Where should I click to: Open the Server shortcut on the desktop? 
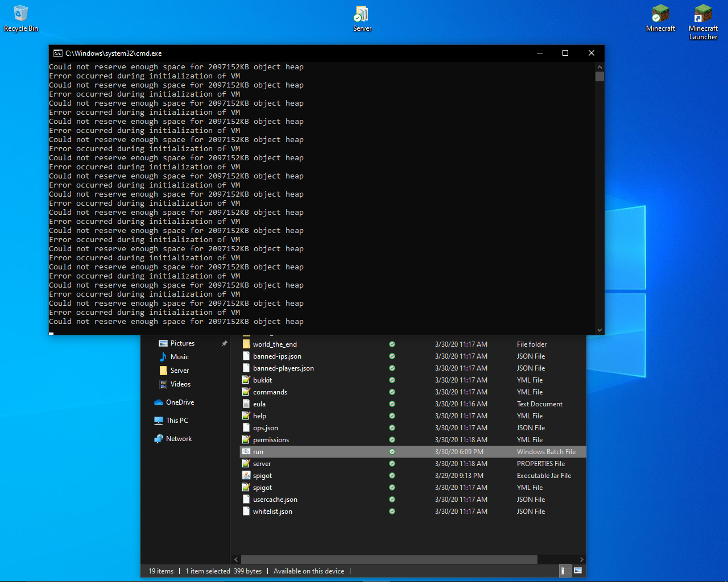click(x=362, y=14)
